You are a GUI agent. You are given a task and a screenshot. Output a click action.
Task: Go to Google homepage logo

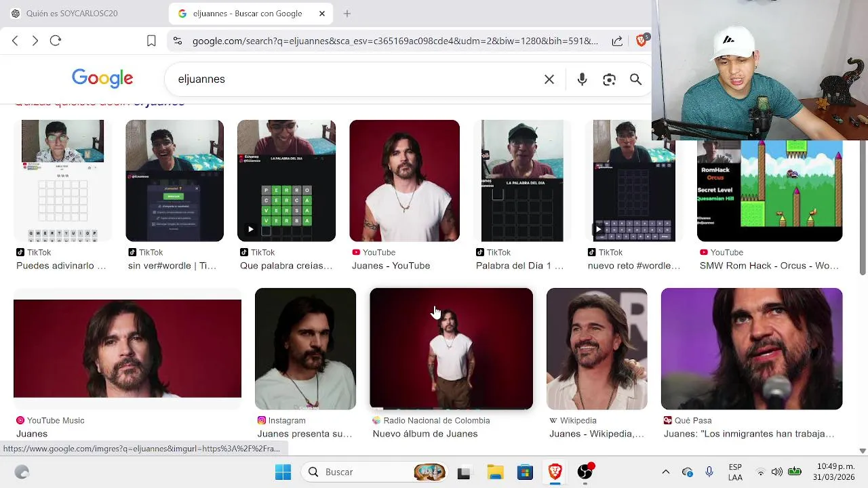coord(102,79)
